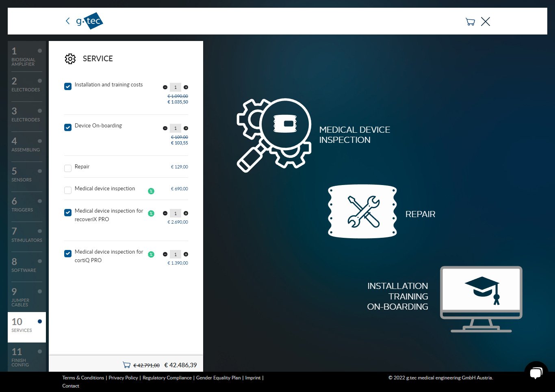Increase cortiQ PRO inspection quantity
Image resolution: width=555 pixels, height=392 pixels.
pos(186,254)
